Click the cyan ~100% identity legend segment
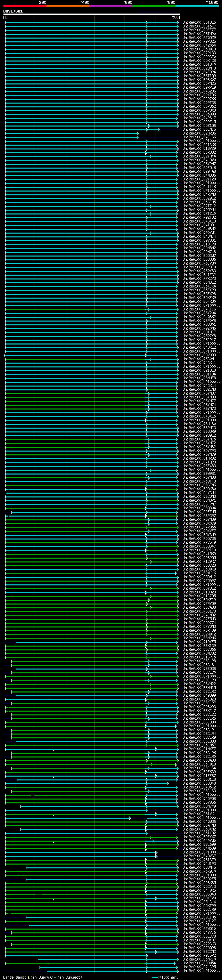Screen dimensions: 222x980 click(197, 6)
